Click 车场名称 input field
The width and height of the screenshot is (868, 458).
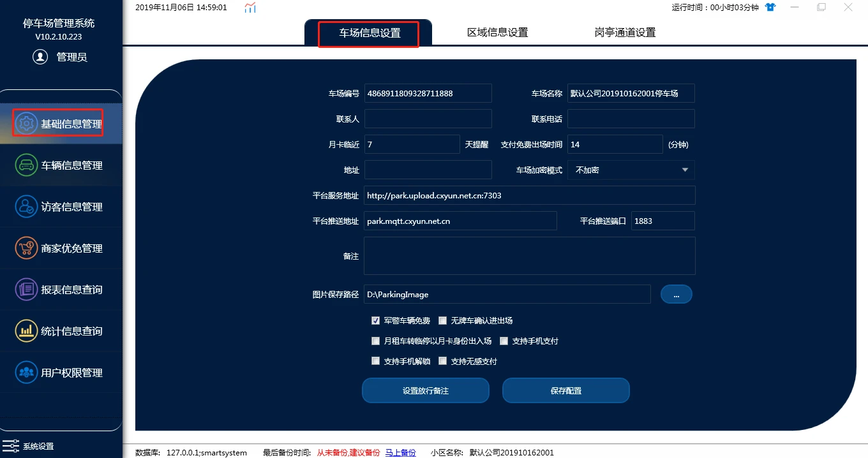[x=631, y=93]
